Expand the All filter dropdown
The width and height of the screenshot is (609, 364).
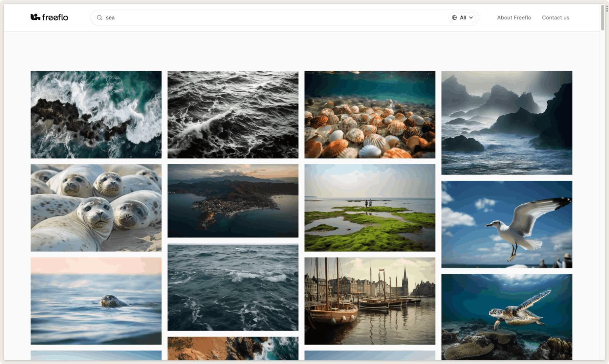462,17
